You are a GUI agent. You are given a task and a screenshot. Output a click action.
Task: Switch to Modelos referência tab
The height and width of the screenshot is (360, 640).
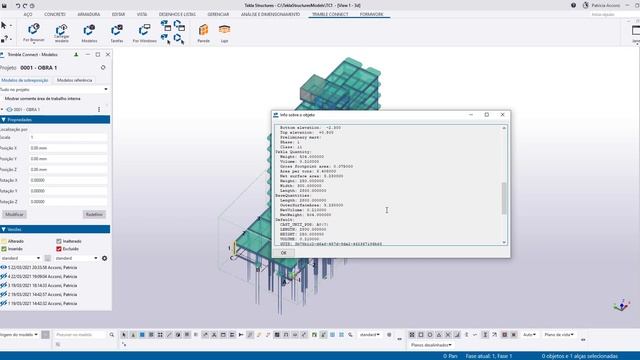(74, 80)
